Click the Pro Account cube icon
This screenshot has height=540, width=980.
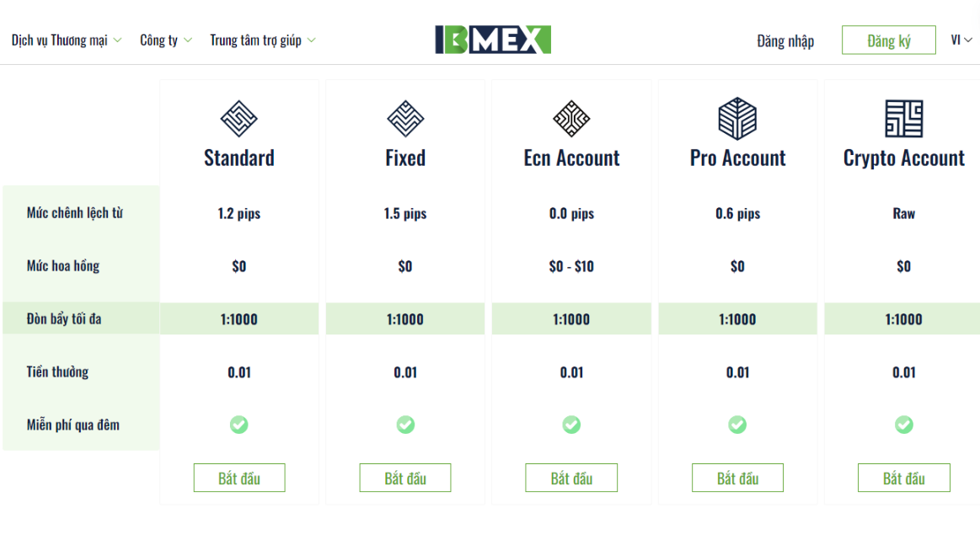(737, 116)
